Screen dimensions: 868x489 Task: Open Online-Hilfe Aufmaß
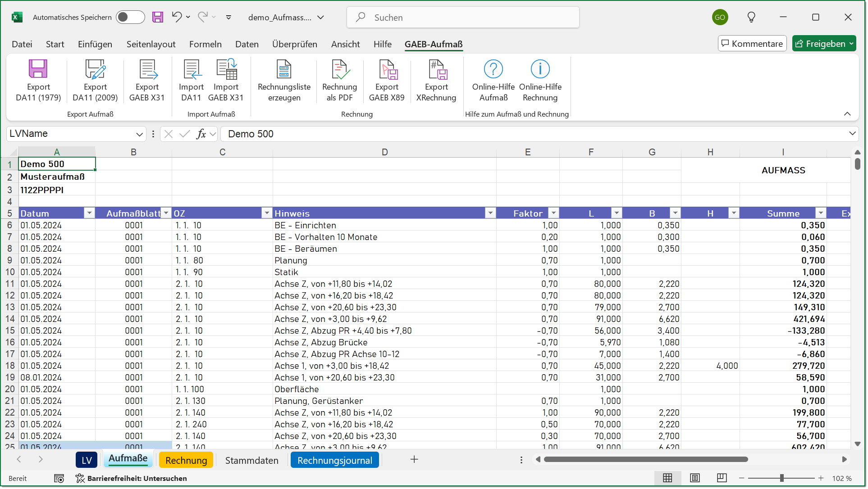click(492, 80)
